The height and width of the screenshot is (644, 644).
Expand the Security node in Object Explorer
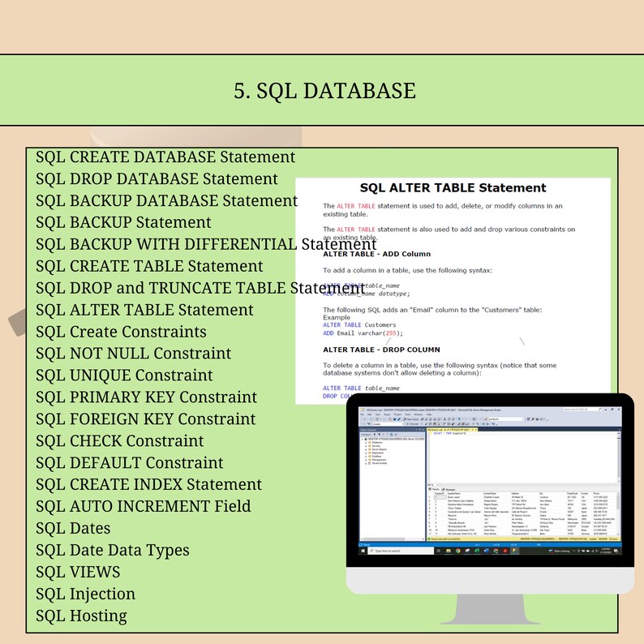(x=366, y=446)
